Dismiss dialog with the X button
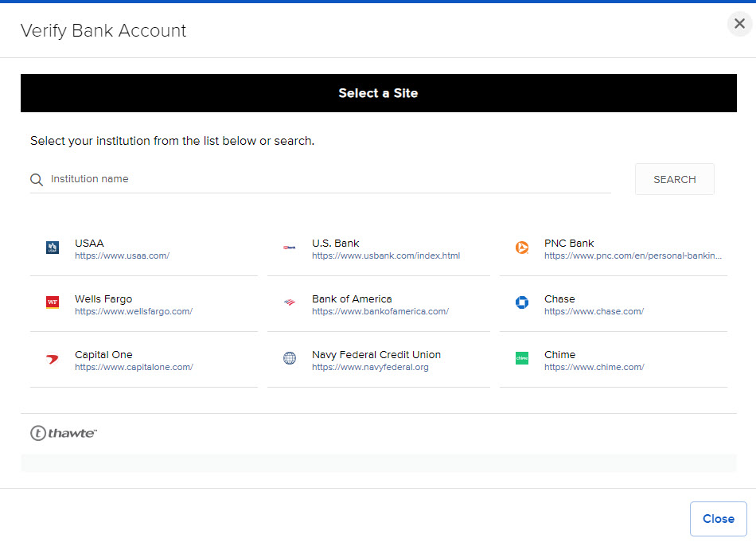This screenshot has height=546, width=756. (x=739, y=24)
